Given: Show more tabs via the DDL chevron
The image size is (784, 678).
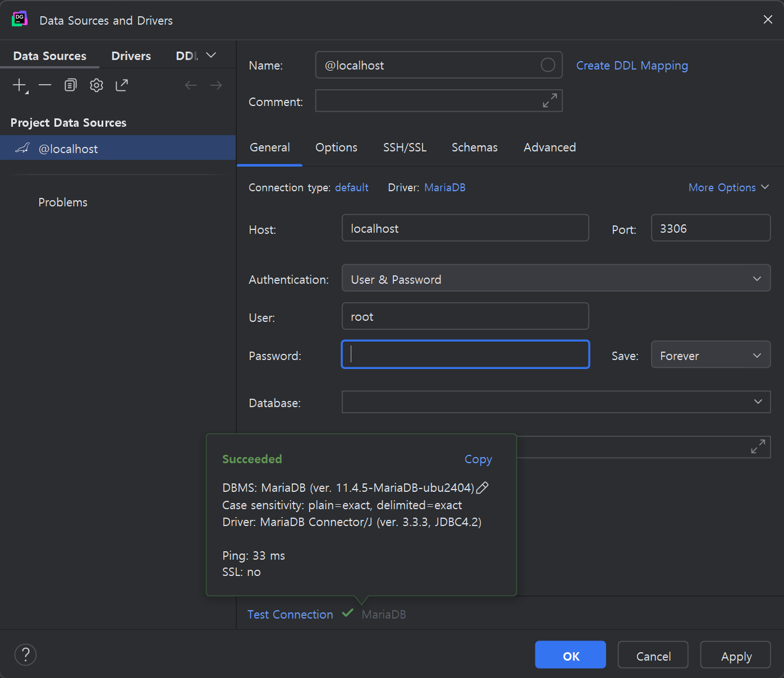Looking at the screenshot, I should pos(211,55).
